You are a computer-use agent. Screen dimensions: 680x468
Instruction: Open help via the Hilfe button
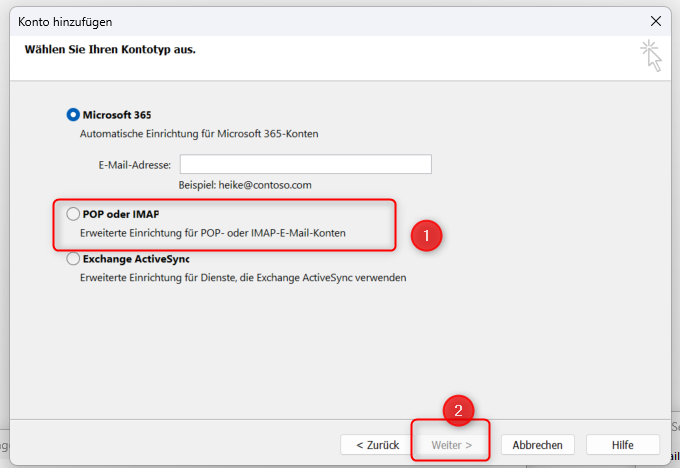click(x=622, y=445)
